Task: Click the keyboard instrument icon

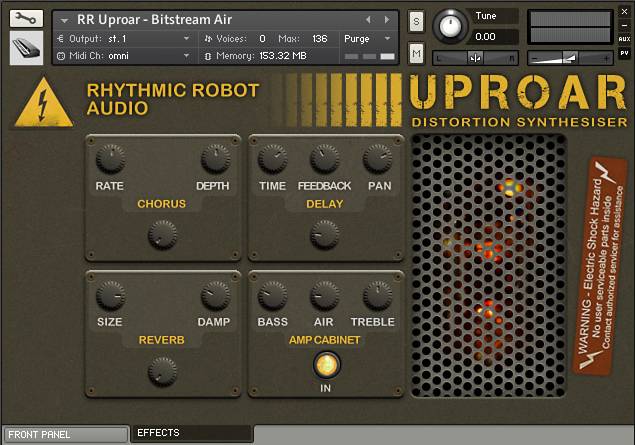Action: point(26,48)
